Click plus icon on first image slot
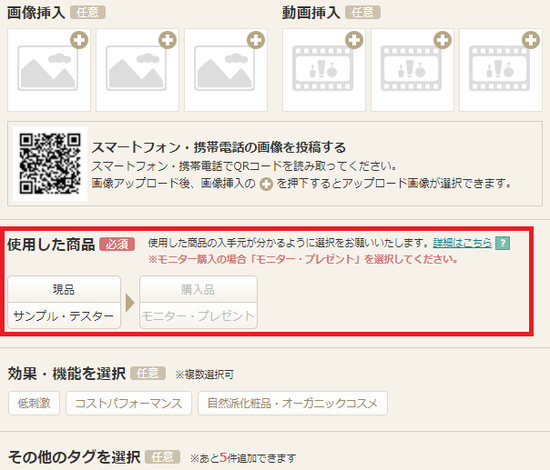 pos(79,40)
